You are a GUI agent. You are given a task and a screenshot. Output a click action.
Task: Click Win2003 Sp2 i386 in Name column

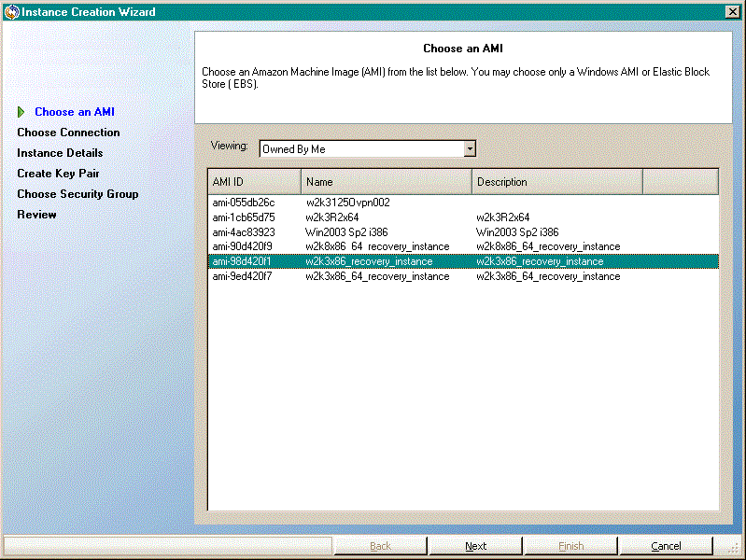click(x=346, y=232)
